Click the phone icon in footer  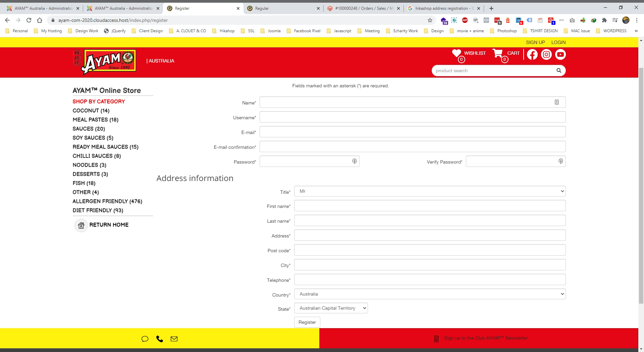[160, 339]
